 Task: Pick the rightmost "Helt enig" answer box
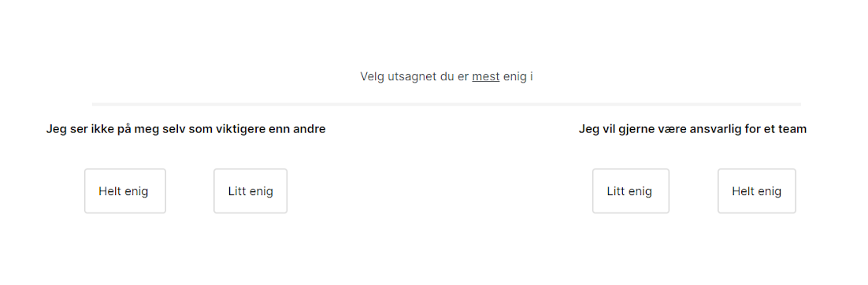757,191
